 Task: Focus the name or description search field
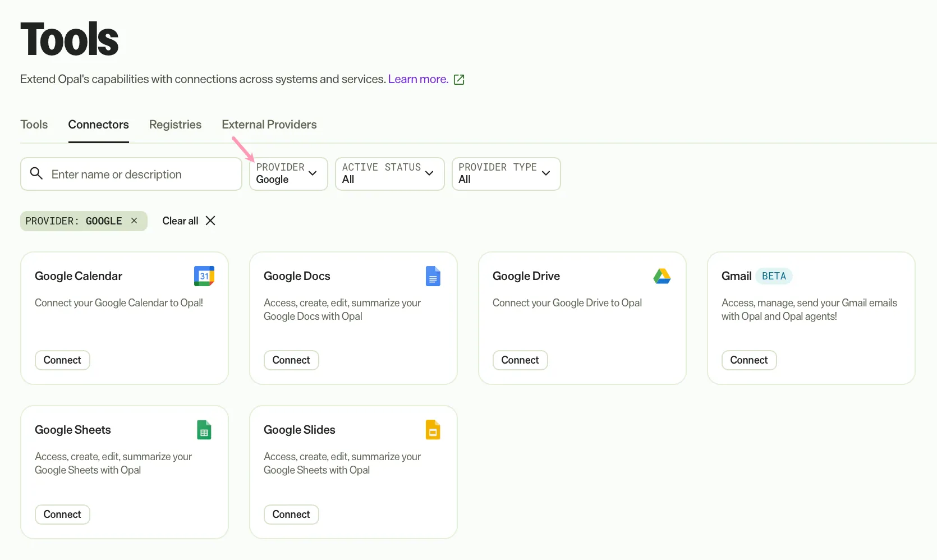point(131,174)
